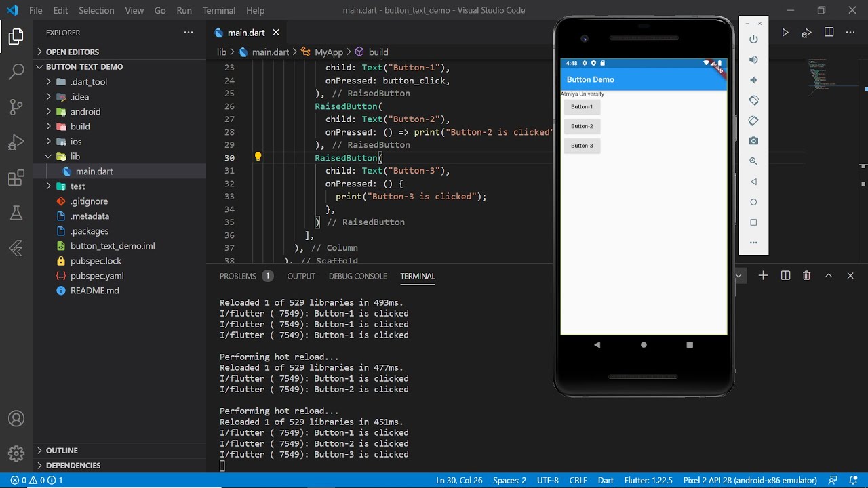Take an emulator screenshot with camera icon
Image resolution: width=868 pixels, height=488 pixels.
click(753, 141)
